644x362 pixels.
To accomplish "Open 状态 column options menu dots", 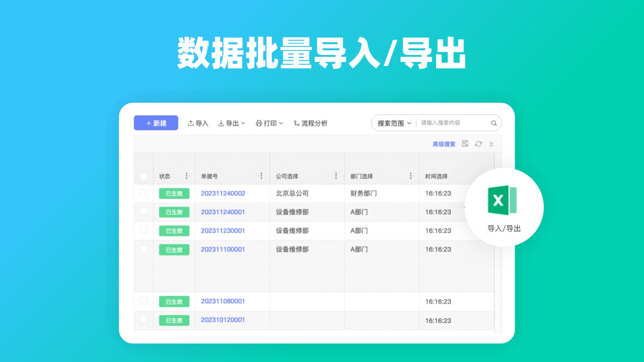I will click(x=186, y=176).
